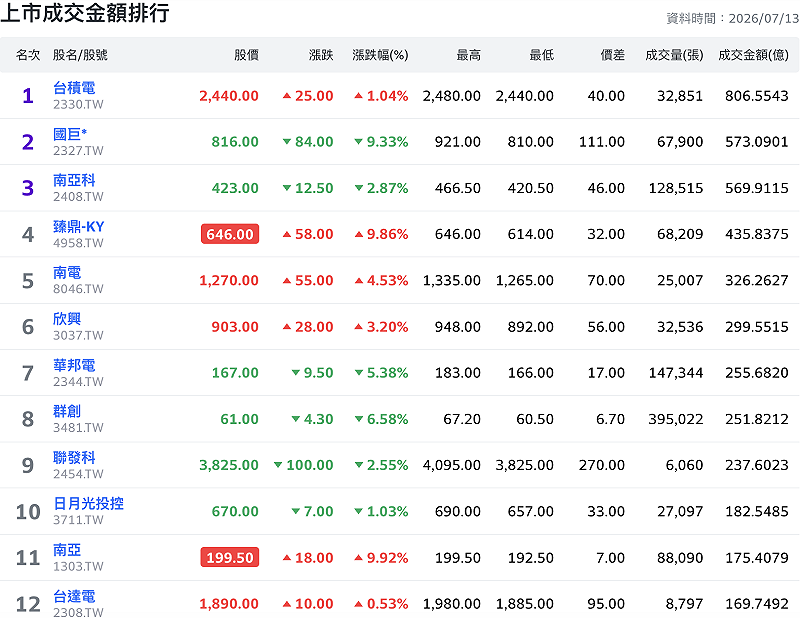Click the 最高 column header
The height and width of the screenshot is (618, 800).
click(468, 55)
